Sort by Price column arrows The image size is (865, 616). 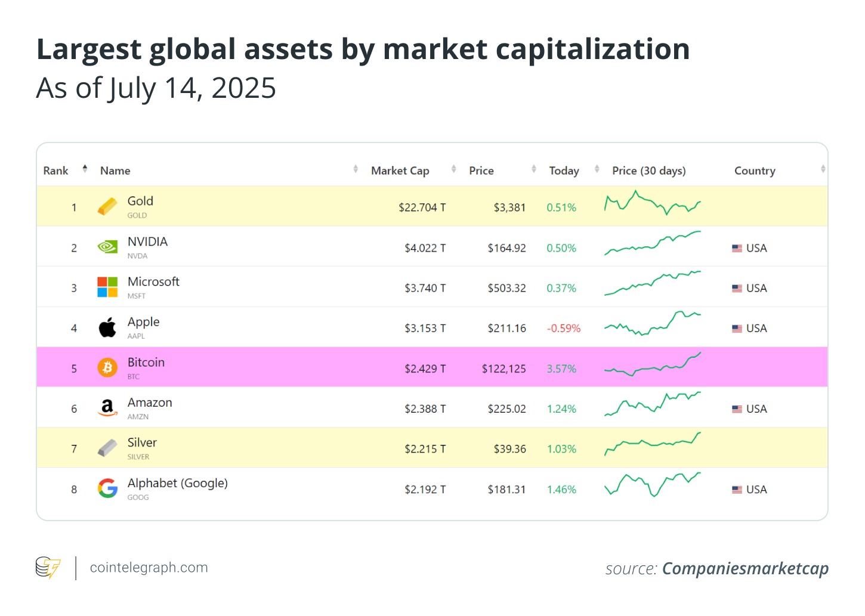[534, 169]
